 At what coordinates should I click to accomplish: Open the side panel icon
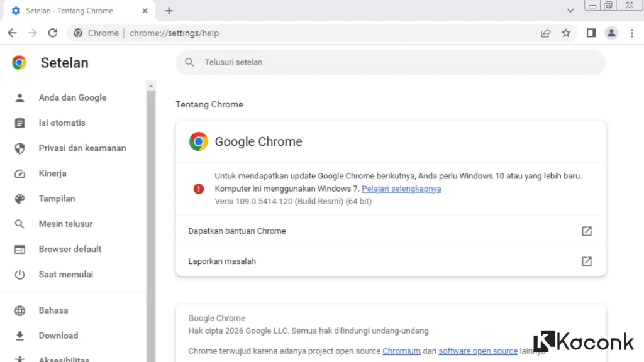pos(591,33)
